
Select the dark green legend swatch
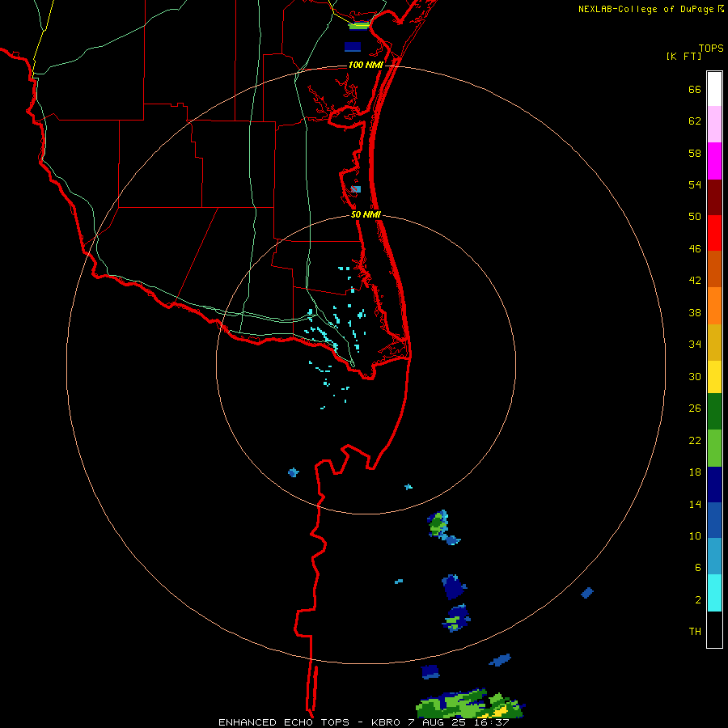click(x=714, y=412)
